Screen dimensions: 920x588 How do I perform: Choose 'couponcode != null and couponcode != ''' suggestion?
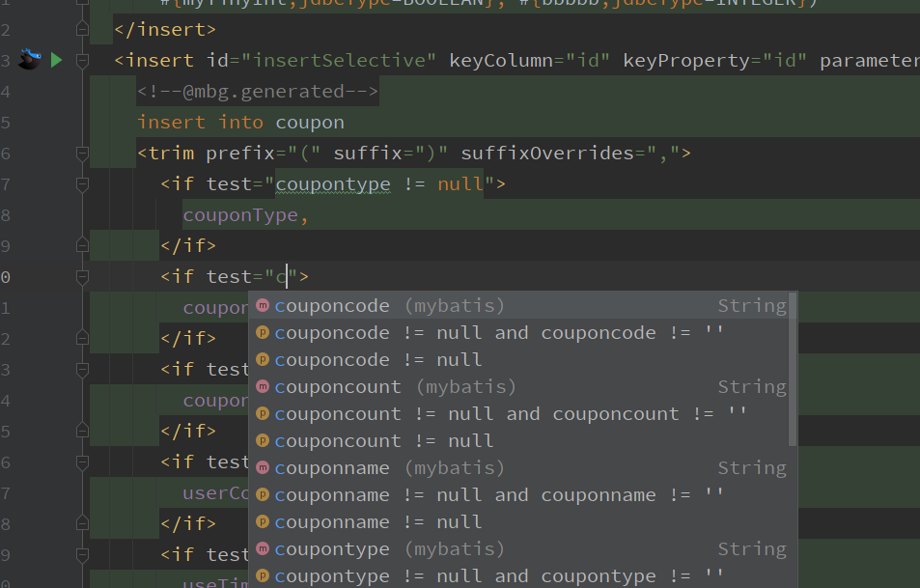[499, 333]
